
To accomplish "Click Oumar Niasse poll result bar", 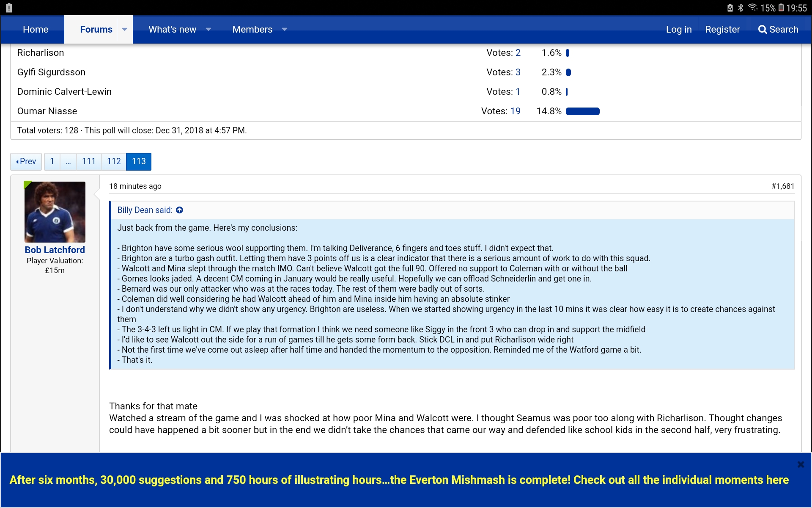I will pos(583,111).
